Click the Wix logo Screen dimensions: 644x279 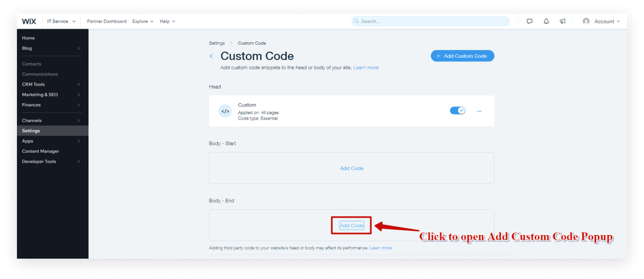(29, 21)
